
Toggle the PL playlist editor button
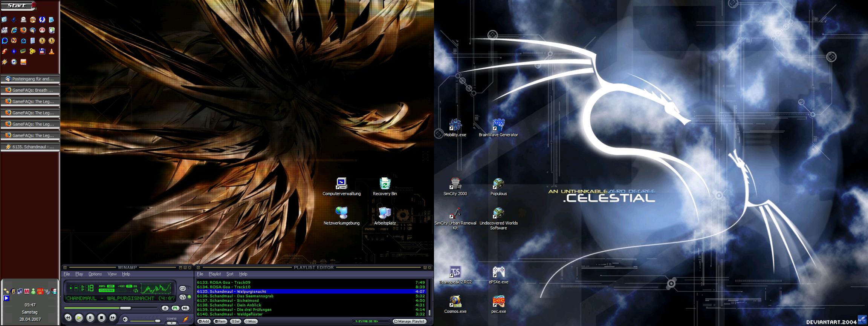(175, 308)
